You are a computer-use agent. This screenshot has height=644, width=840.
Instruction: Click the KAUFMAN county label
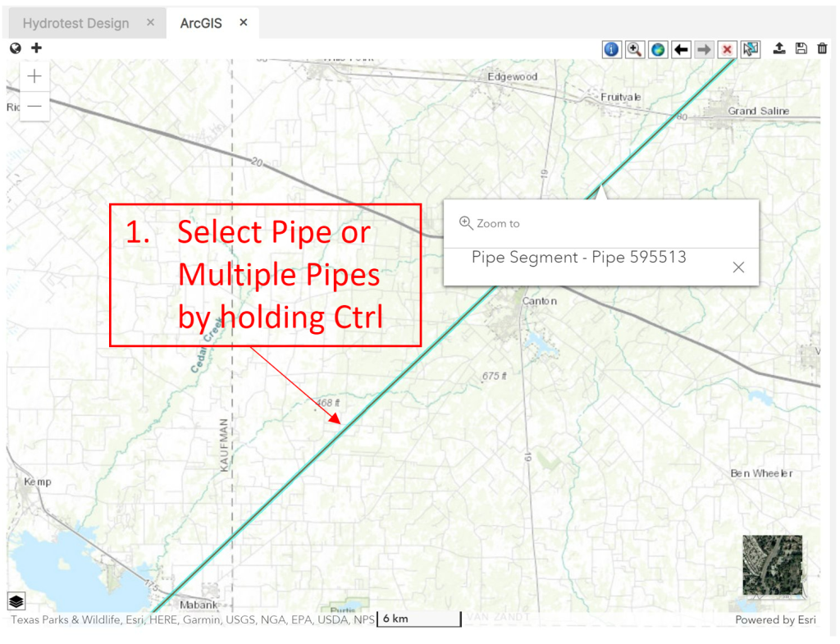225,445
